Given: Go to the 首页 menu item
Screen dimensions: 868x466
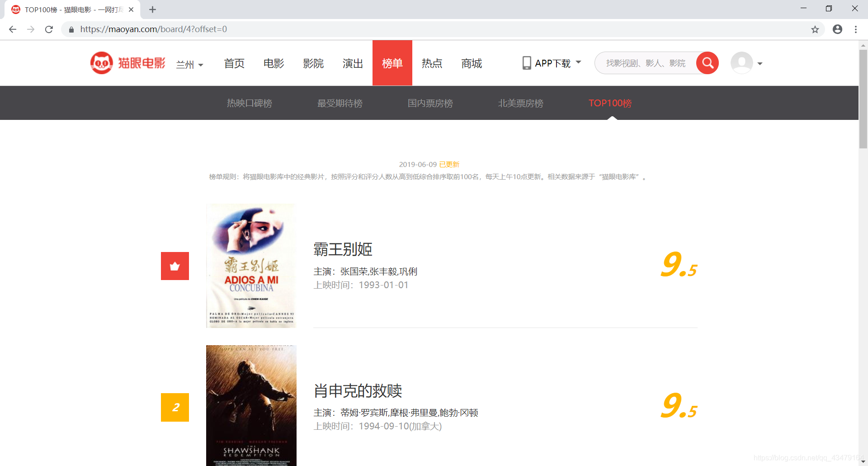Looking at the screenshot, I should [x=234, y=63].
